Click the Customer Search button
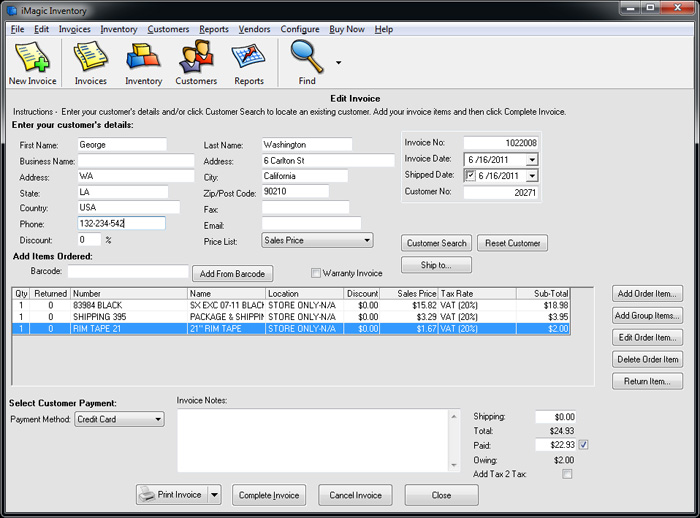This screenshot has width=700, height=518. [x=437, y=243]
